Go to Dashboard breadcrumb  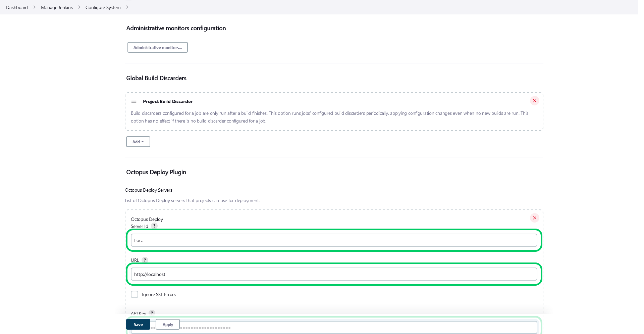pyautogui.click(x=17, y=7)
